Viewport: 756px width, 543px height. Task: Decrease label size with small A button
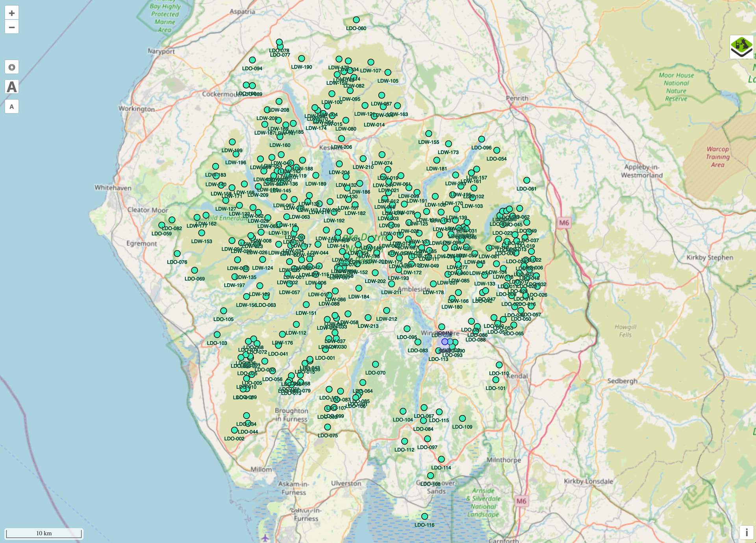click(12, 107)
